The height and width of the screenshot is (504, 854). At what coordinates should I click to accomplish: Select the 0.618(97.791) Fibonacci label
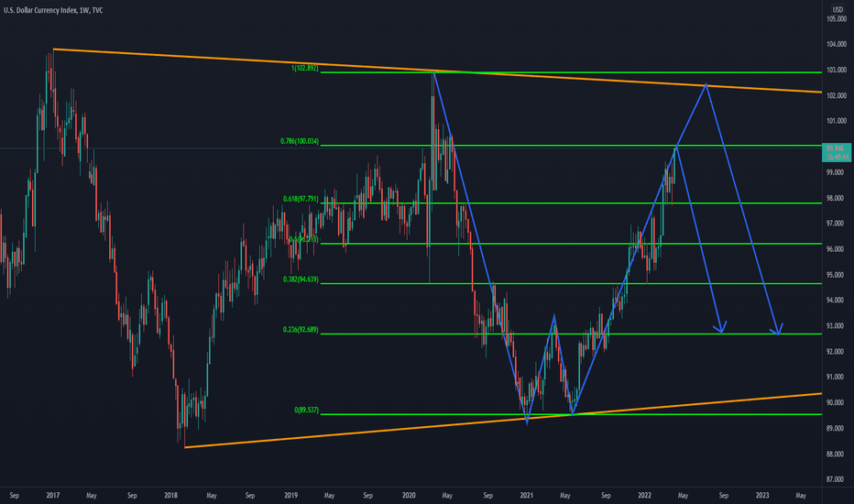point(301,199)
